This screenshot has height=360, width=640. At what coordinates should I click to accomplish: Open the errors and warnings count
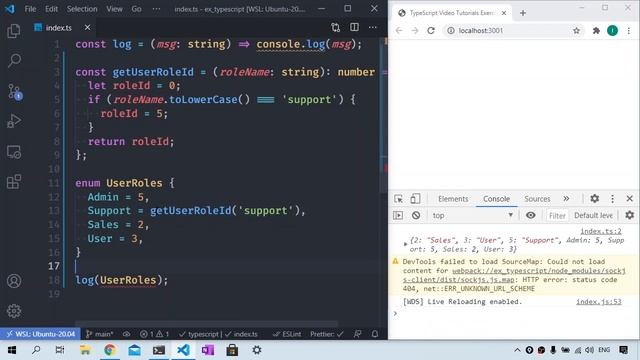coord(154,334)
